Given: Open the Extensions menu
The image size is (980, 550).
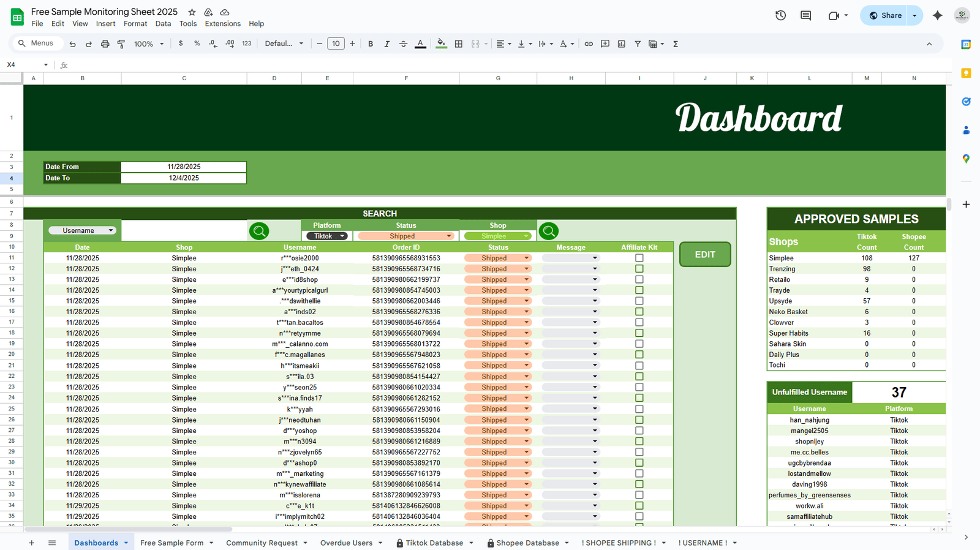Looking at the screenshot, I should point(222,24).
